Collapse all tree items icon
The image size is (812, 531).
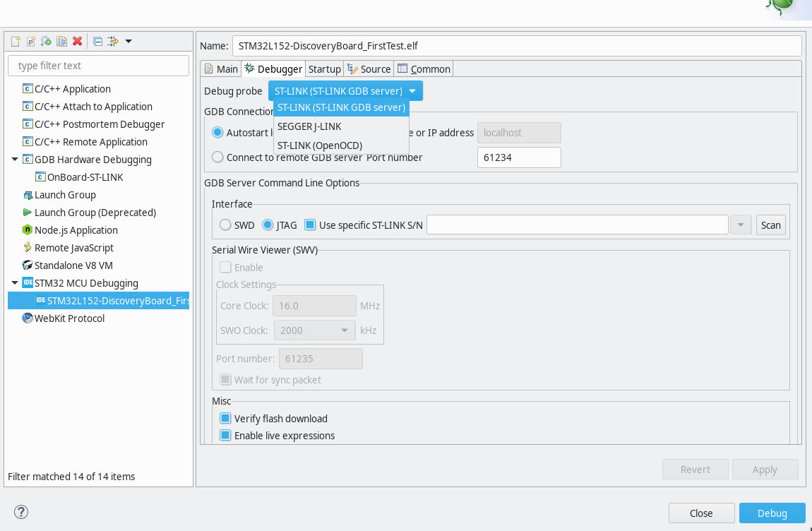(98, 42)
